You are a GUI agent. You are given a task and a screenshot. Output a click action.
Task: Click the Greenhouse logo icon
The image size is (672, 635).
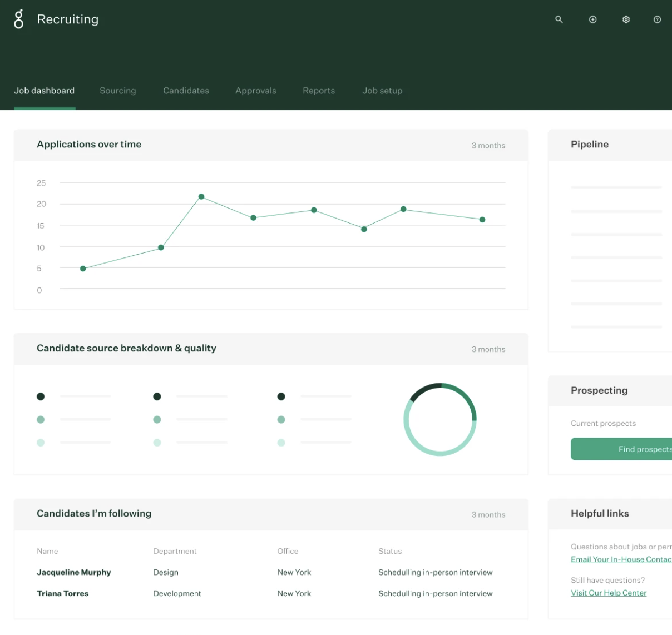tap(19, 19)
